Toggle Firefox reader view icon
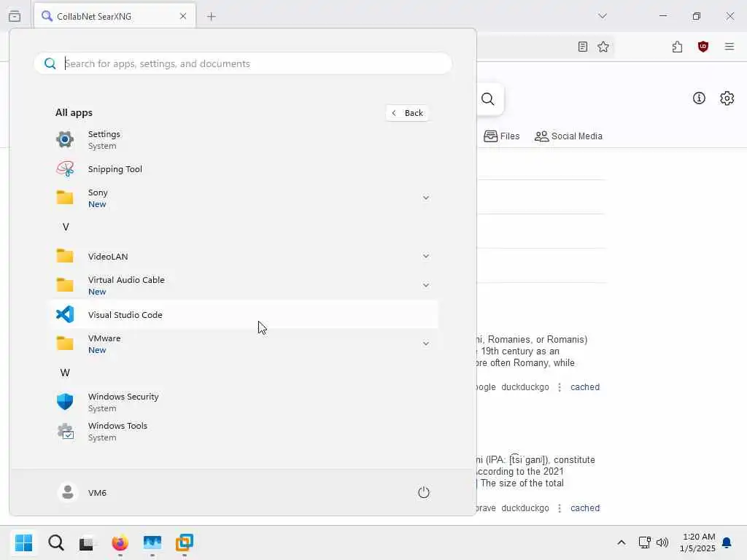This screenshot has width=747, height=560. pyautogui.click(x=582, y=47)
